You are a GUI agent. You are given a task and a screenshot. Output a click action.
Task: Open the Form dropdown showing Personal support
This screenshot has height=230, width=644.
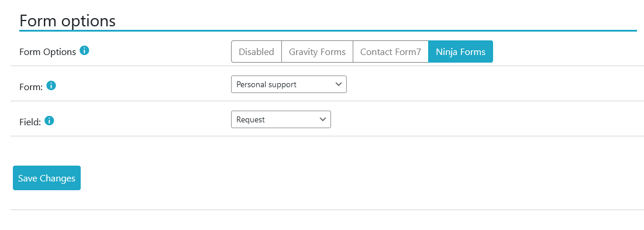tap(289, 84)
